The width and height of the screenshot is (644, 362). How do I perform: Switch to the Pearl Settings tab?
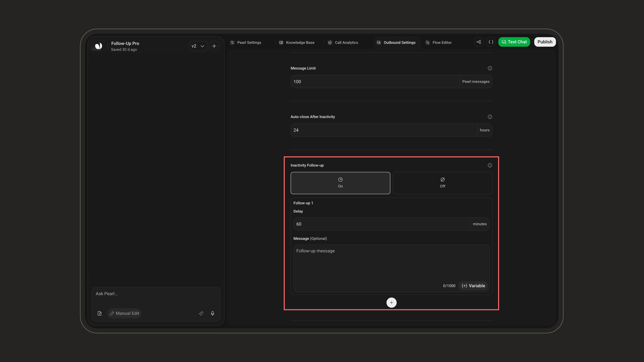pos(246,42)
